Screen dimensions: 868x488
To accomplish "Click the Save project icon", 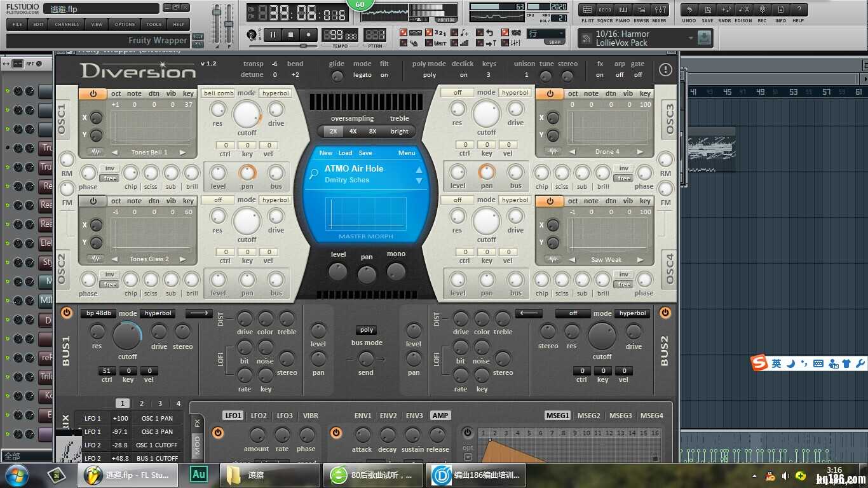I will (x=707, y=10).
